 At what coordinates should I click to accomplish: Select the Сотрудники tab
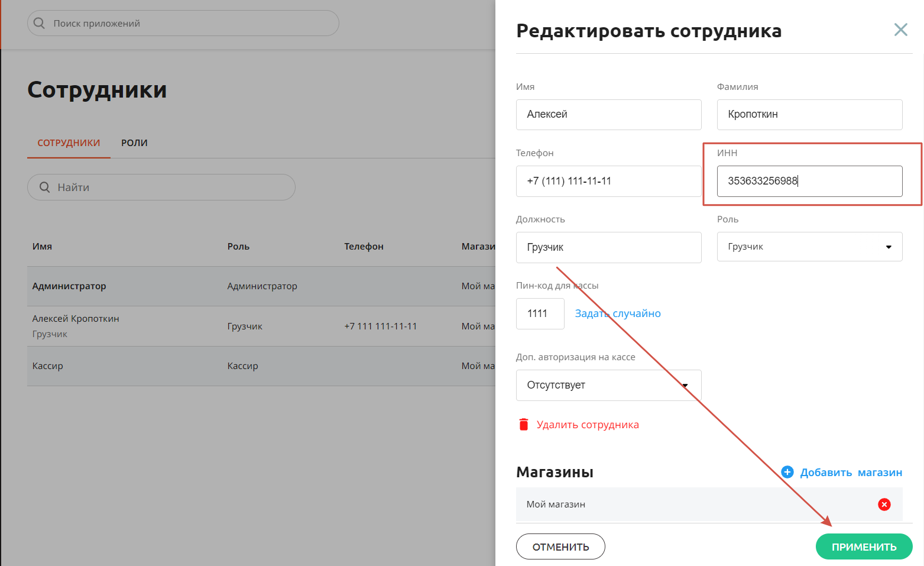(69, 143)
